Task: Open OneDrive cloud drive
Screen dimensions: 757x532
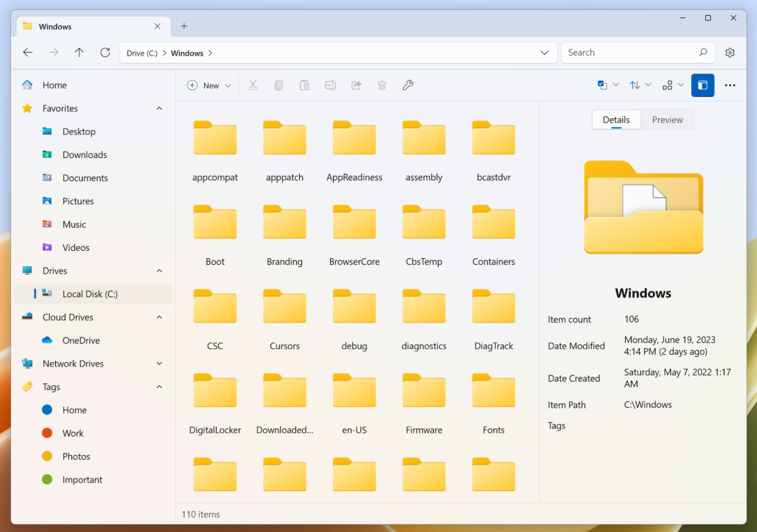Action: [93, 341]
